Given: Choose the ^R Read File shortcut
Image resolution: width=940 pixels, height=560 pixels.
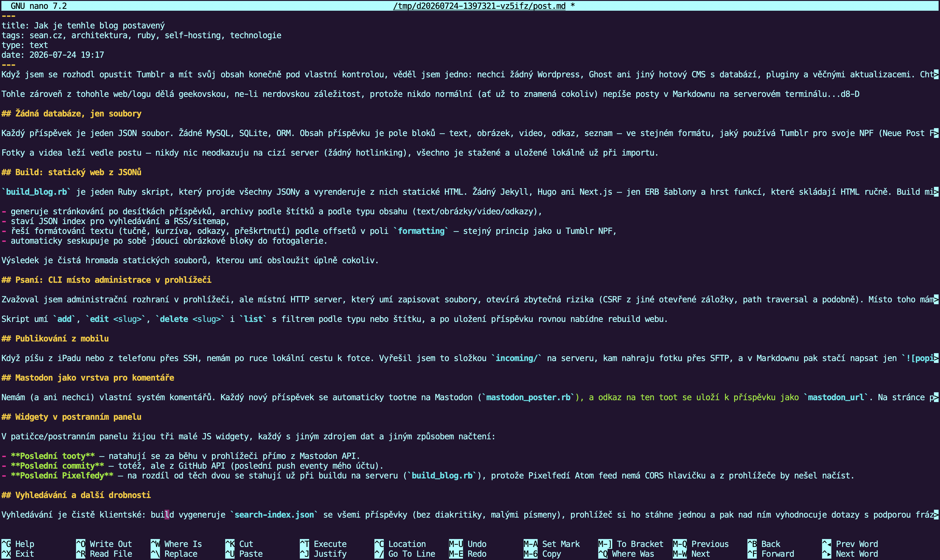Looking at the screenshot, I should (104, 553).
